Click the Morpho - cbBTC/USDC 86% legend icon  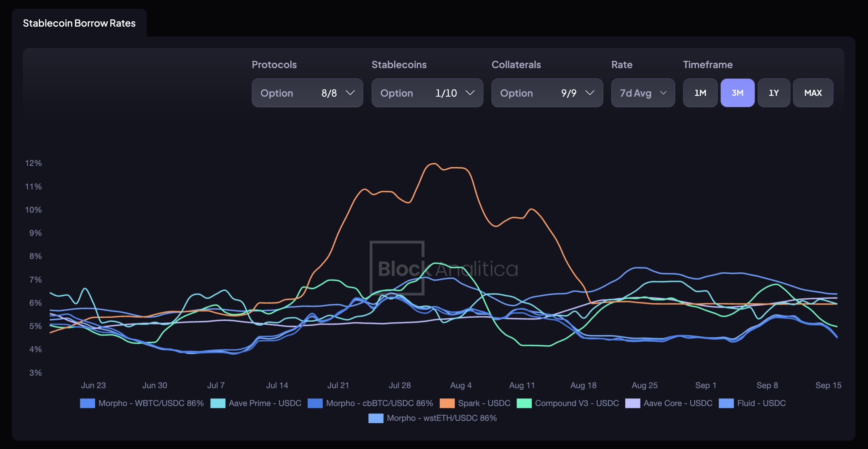(314, 403)
